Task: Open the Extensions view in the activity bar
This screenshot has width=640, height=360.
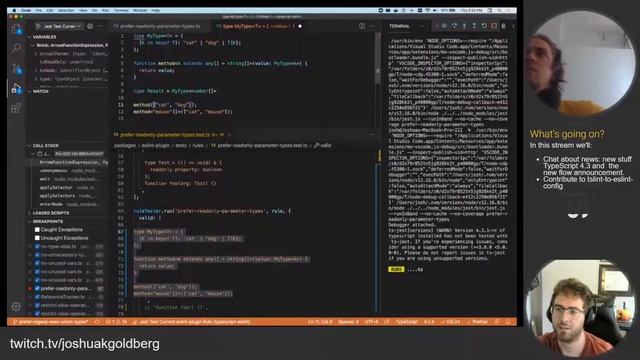Action: click(16, 108)
